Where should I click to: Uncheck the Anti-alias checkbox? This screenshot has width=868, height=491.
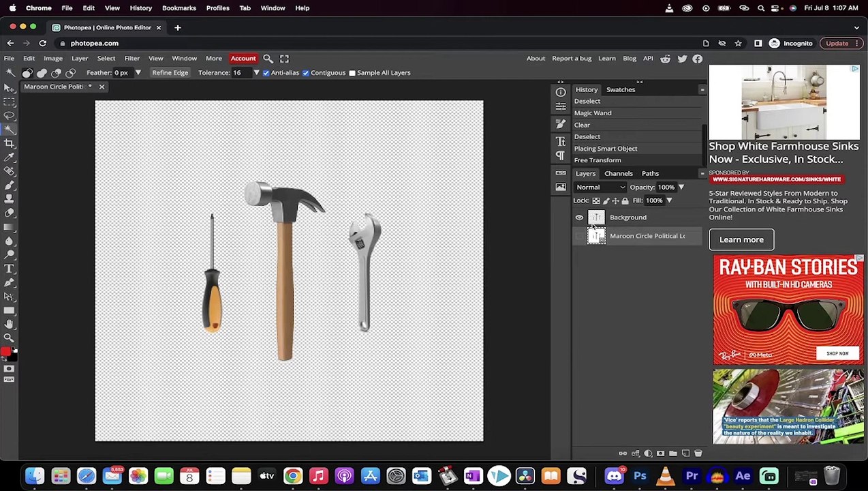coord(266,73)
